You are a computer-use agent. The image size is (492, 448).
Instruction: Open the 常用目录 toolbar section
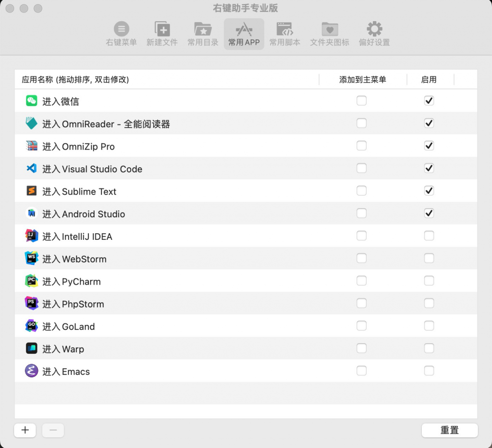pos(202,34)
